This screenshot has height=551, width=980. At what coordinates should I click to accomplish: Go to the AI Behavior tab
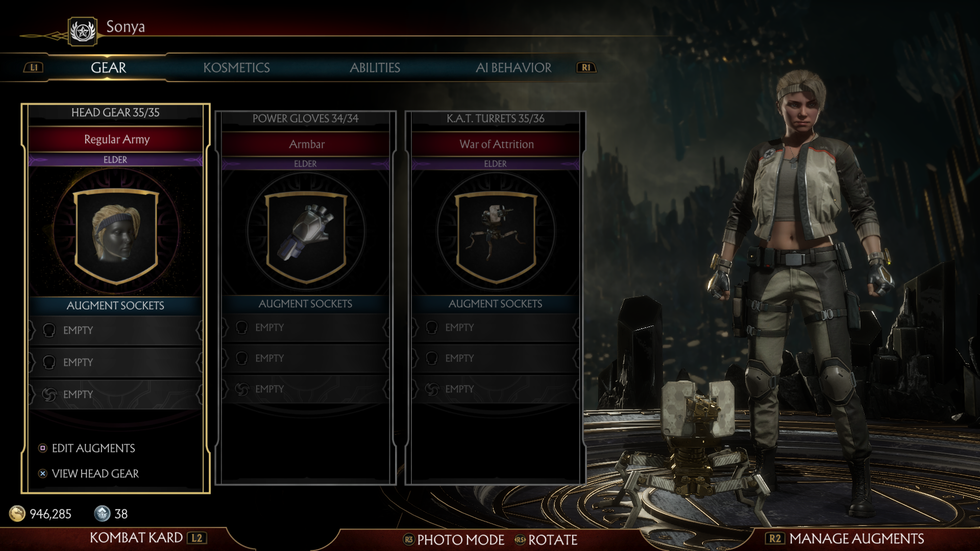click(x=513, y=67)
